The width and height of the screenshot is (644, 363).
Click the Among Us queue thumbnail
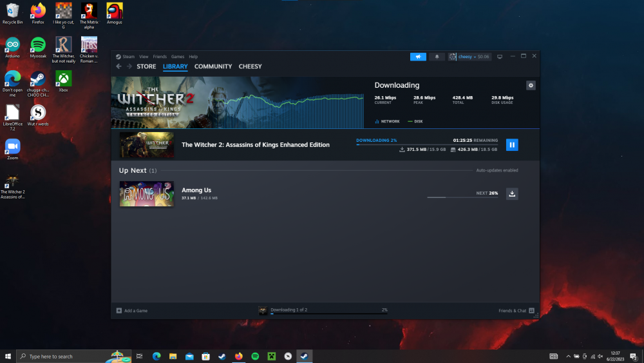[x=147, y=193]
